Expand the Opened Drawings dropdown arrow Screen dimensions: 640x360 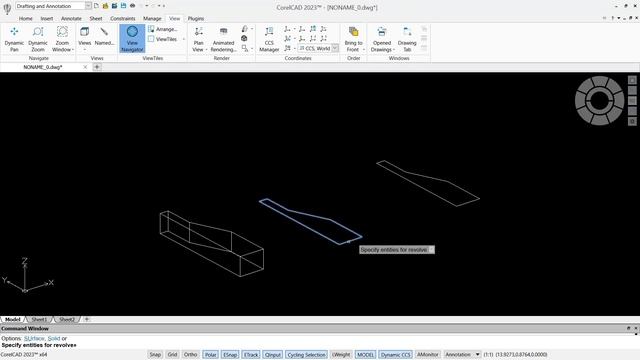tap(394, 50)
